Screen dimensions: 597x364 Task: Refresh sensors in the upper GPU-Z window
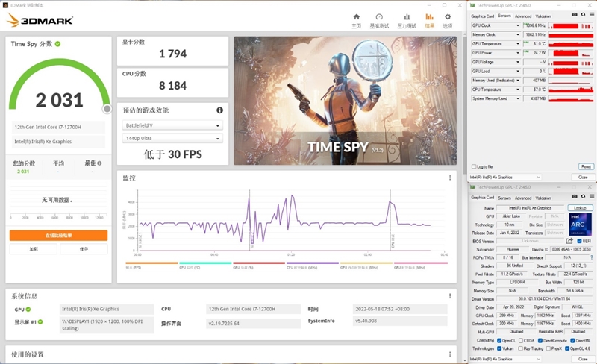[583, 14]
